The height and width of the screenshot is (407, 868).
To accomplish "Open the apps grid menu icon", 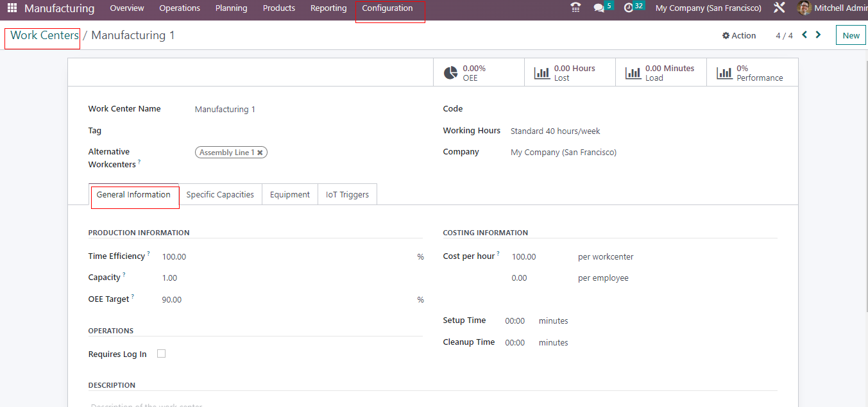I will click(x=12, y=8).
